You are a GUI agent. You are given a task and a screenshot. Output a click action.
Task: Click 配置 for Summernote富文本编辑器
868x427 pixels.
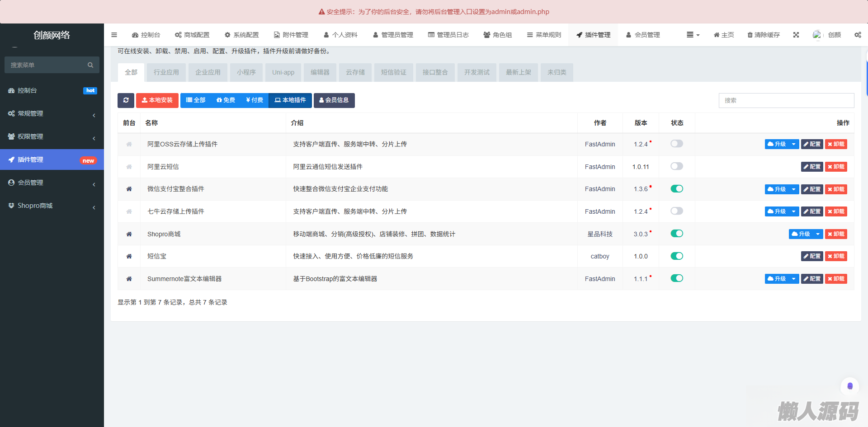811,279
